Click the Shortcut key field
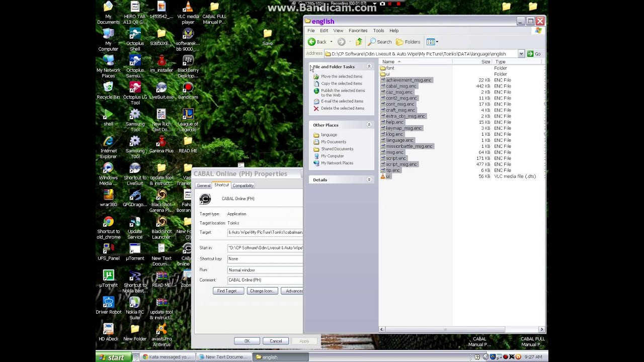 (265, 259)
